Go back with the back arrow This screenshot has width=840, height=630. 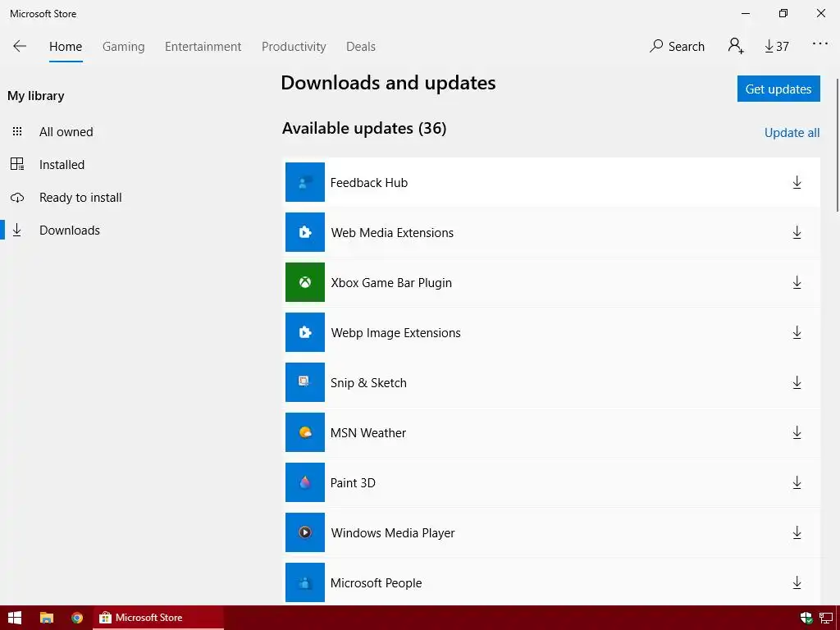pyautogui.click(x=20, y=46)
